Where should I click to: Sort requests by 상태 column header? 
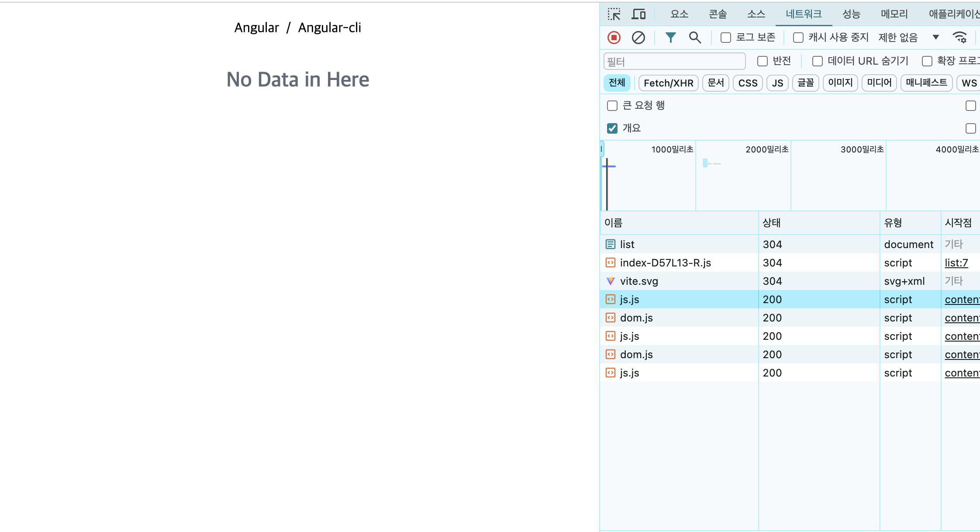click(772, 223)
